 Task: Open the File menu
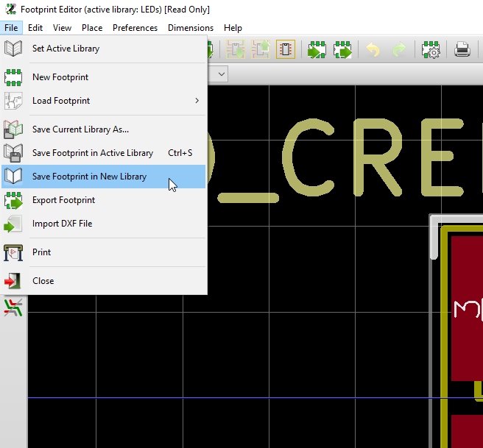(11, 28)
